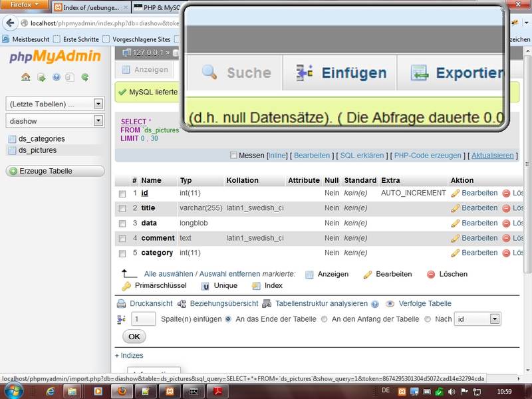
Task: Click the pencil edit icon in the id row
Action: pos(455,194)
